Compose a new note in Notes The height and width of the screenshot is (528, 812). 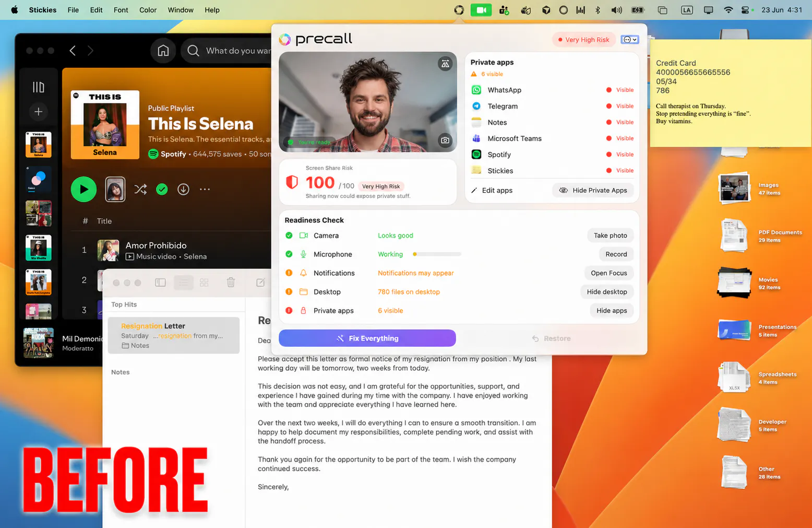(260, 283)
